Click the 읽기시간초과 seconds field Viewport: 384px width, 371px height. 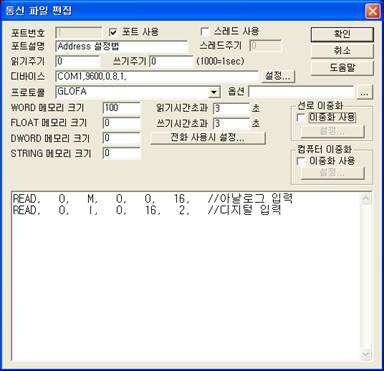click(x=231, y=108)
